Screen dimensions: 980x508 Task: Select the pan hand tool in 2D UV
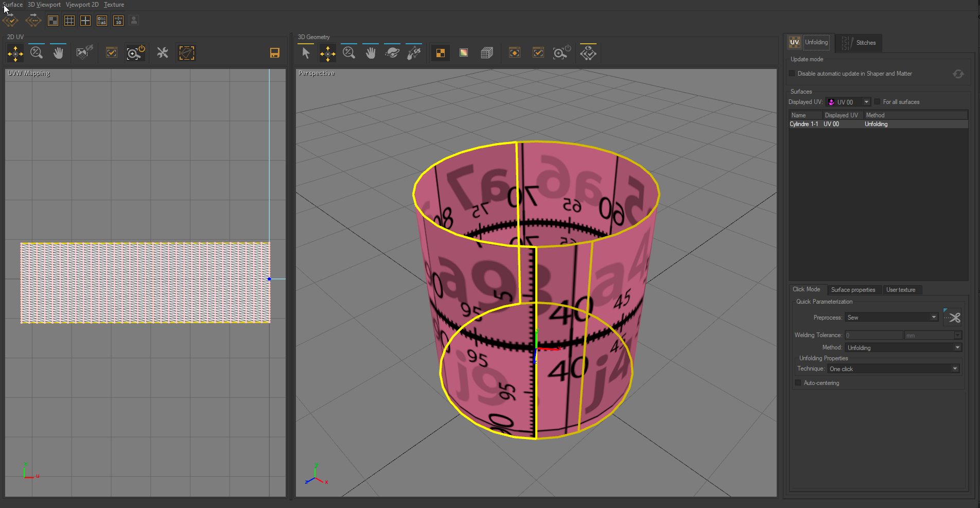[x=58, y=52]
